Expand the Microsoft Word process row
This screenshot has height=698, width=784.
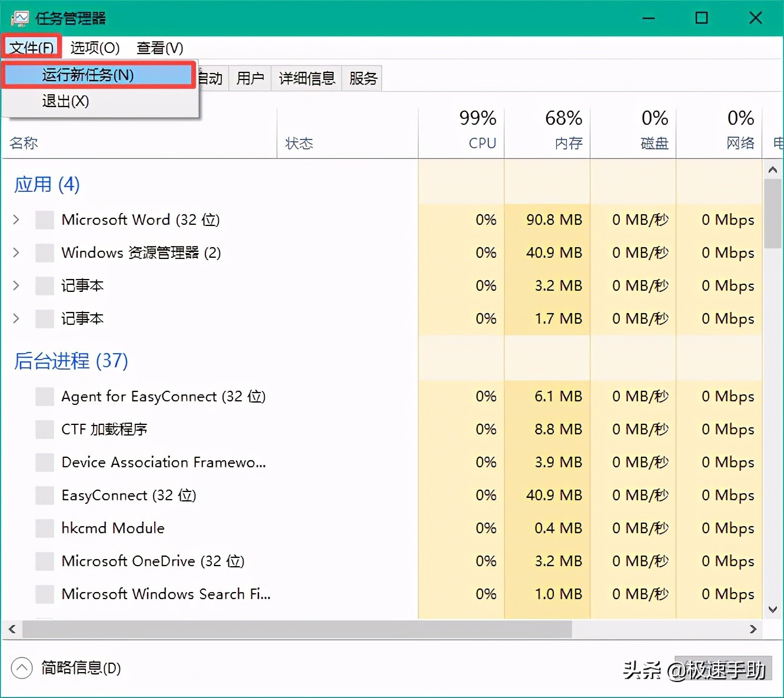[x=15, y=220]
